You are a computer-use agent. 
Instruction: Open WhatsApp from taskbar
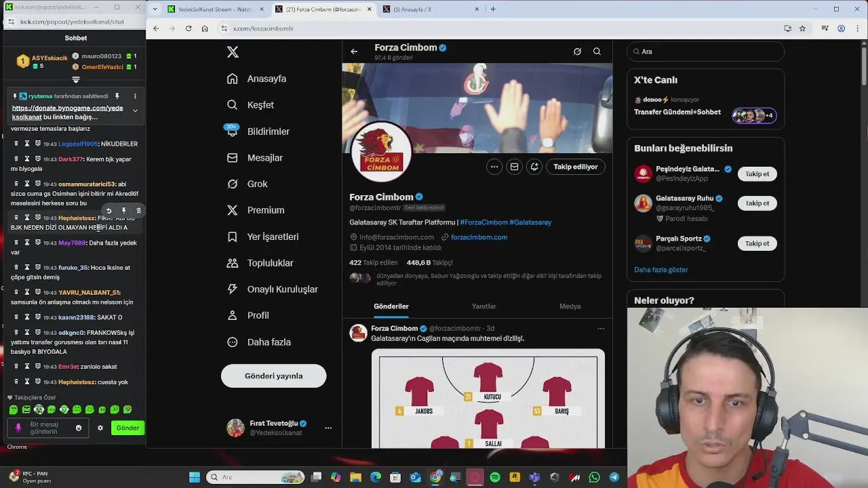(x=594, y=477)
